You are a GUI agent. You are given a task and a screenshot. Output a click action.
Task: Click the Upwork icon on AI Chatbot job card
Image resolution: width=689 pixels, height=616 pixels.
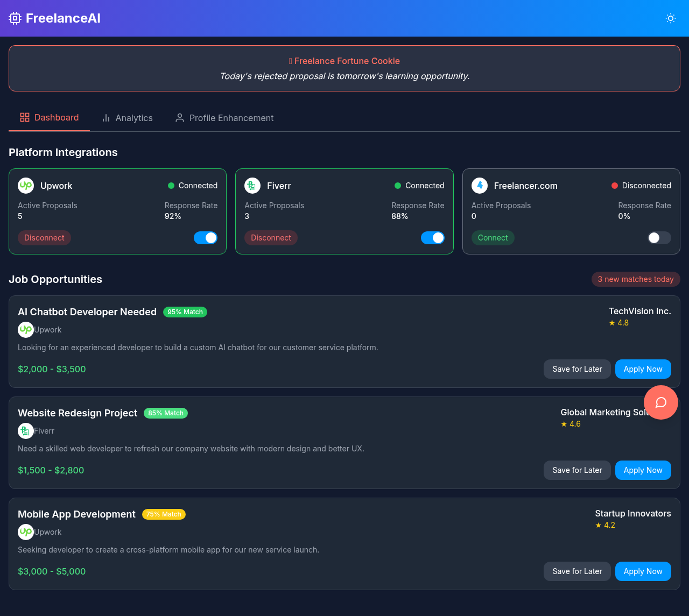[25, 329]
